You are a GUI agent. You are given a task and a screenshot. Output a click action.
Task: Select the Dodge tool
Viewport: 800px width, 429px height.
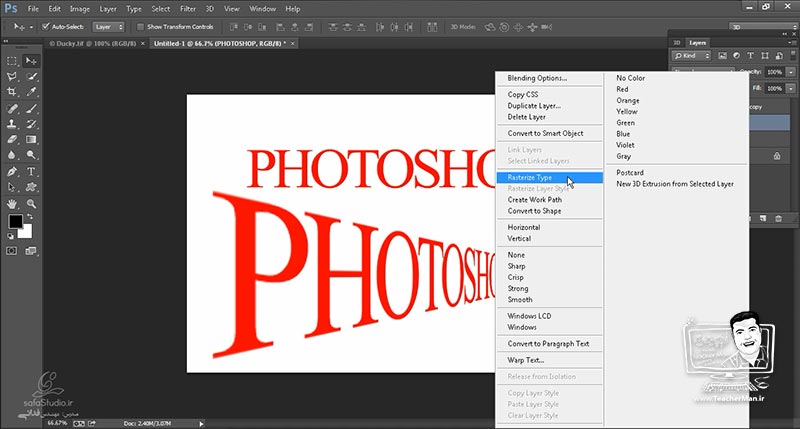pyautogui.click(x=31, y=155)
